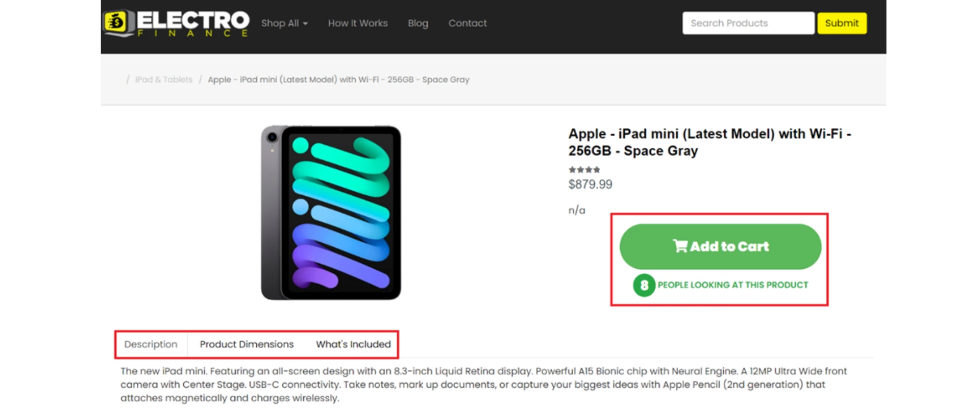Click the star rating under the title
The width and height of the screenshot is (980, 408).
584,170
